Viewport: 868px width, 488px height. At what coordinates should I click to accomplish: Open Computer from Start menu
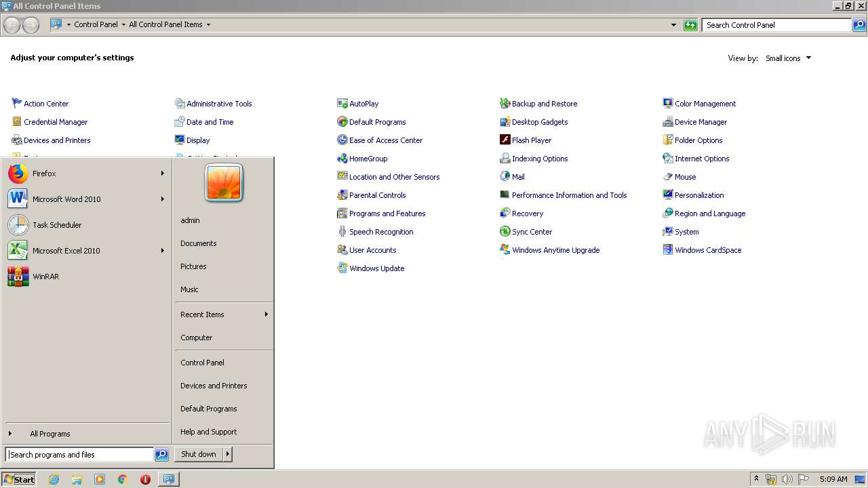(x=197, y=338)
